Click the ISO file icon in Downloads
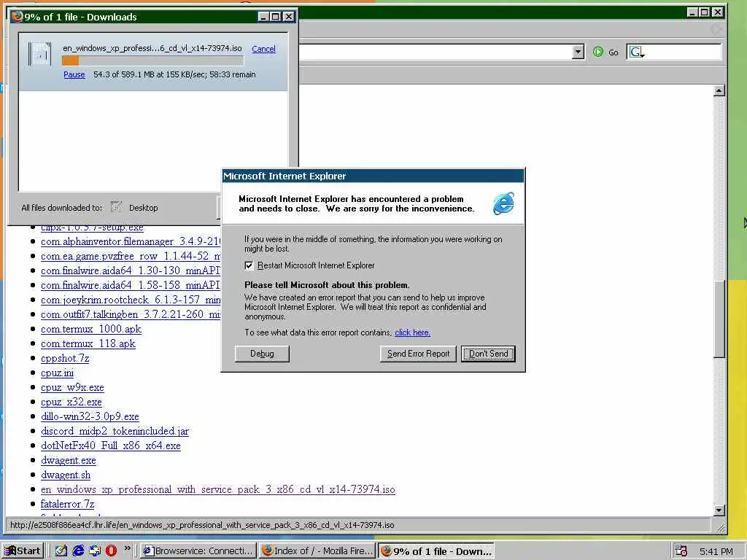 (39, 54)
